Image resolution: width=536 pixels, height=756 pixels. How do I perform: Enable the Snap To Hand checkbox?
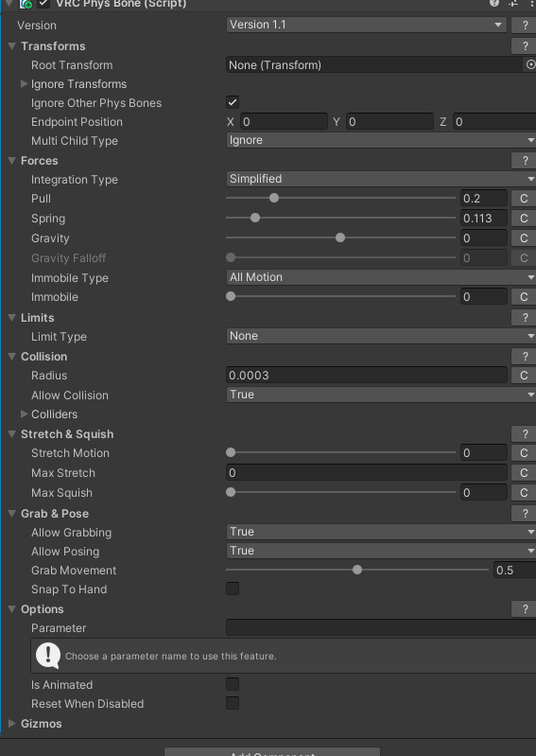coord(233,589)
